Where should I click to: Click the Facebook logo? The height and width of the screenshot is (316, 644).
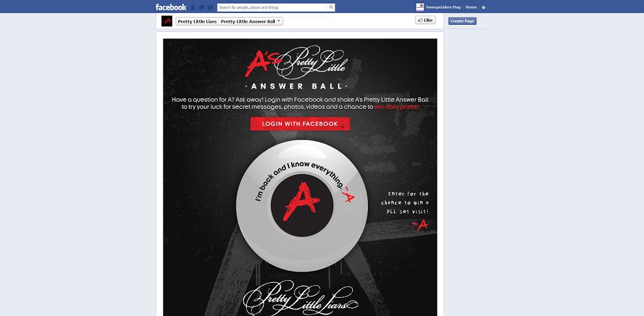click(171, 7)
